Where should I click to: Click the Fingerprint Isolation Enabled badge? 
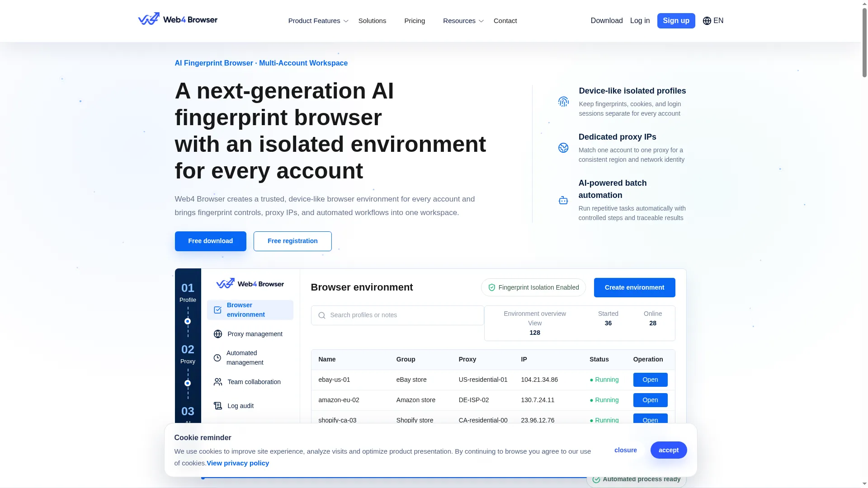pos(533,287)
